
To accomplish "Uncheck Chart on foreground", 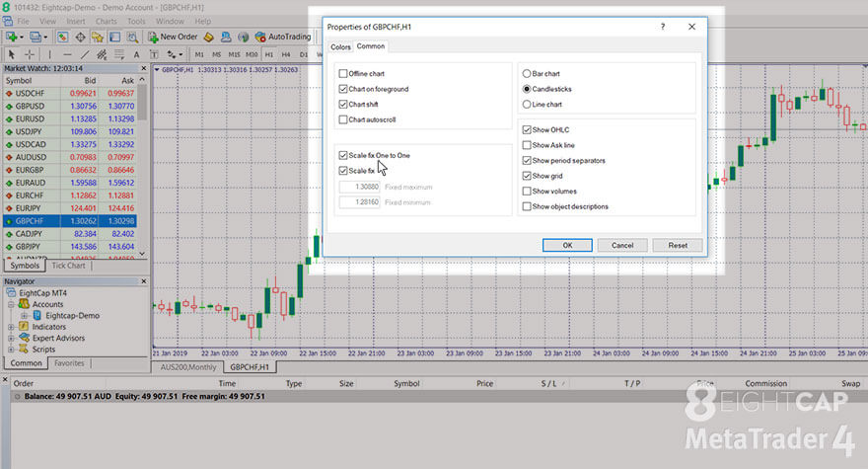I will (x=343, y=89).
